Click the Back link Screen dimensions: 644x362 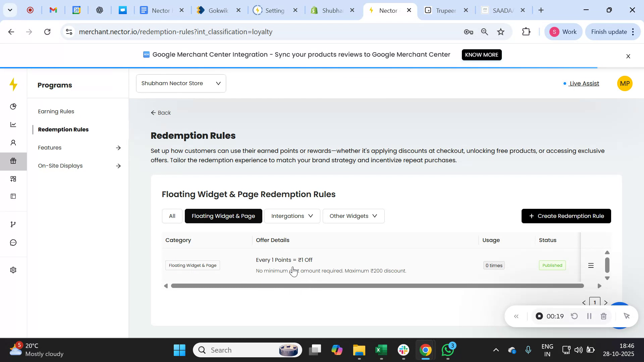[161, 113]
